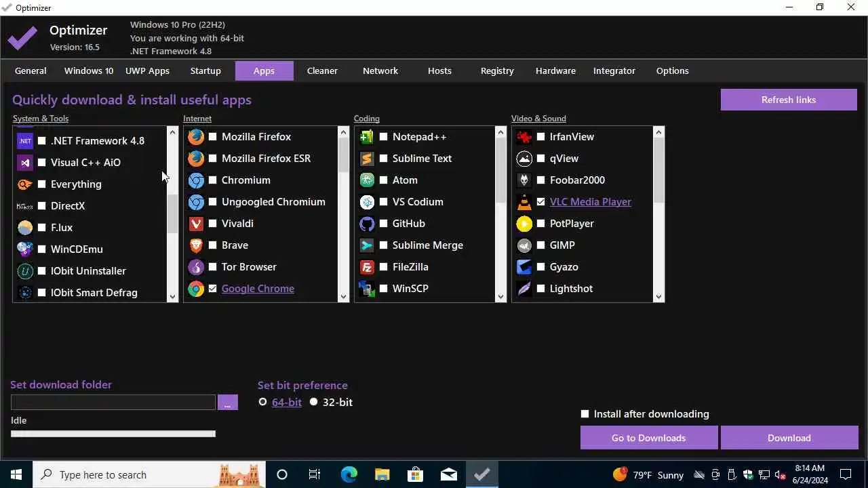Screen dimensions: 868x488
Task: Click the Sublime Text icon
Action: pos(367,159)
